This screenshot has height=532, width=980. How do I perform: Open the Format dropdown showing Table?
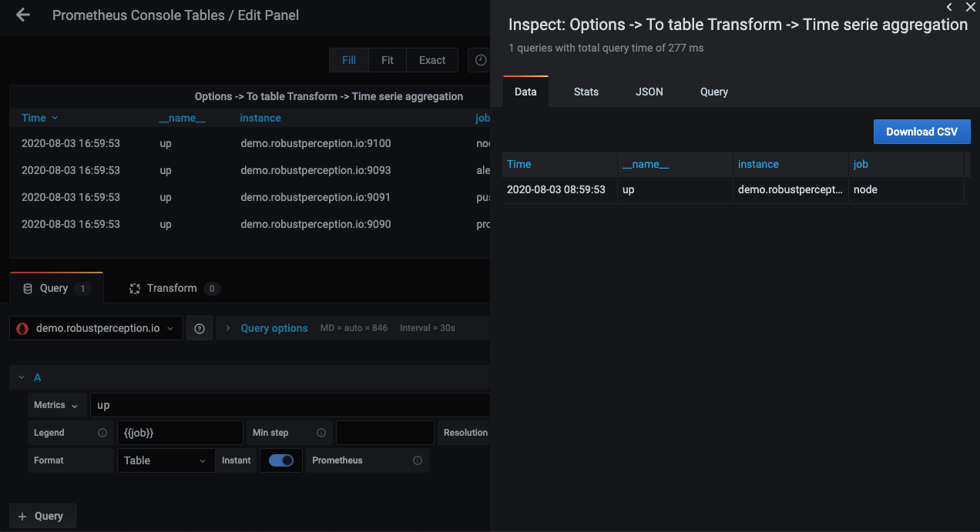pyautogui.click(x=165, y=460)
